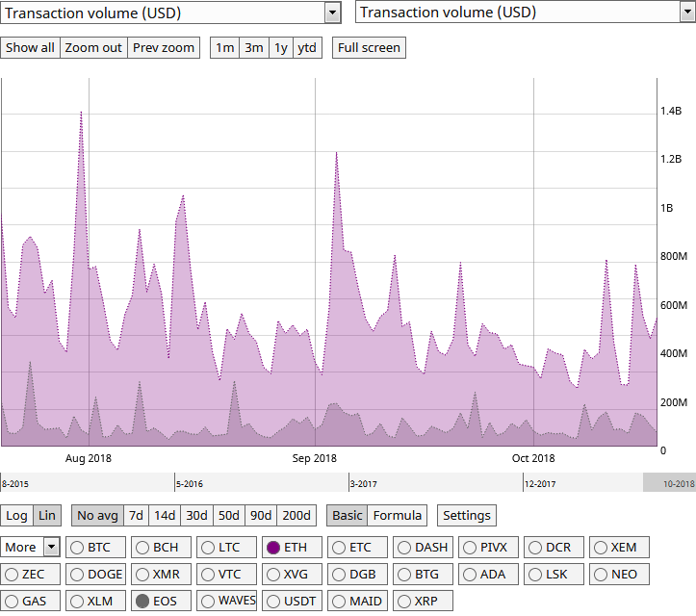696x616 pixels.
Task: Set range to 1m
Action: (224, 47)
